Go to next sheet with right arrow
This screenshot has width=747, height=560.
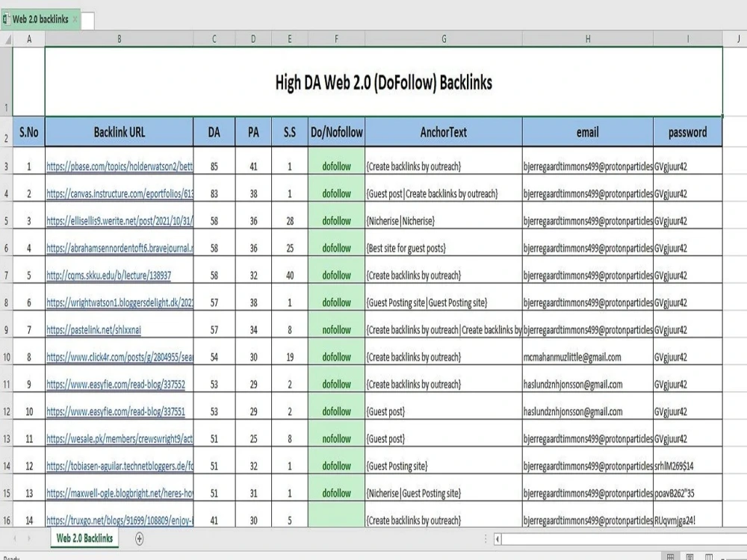29,538
